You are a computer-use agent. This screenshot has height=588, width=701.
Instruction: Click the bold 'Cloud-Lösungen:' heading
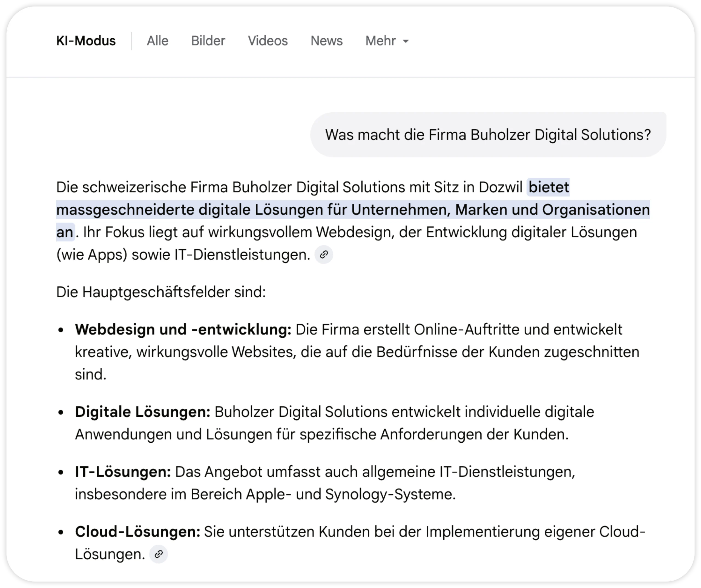coord(137,532)
